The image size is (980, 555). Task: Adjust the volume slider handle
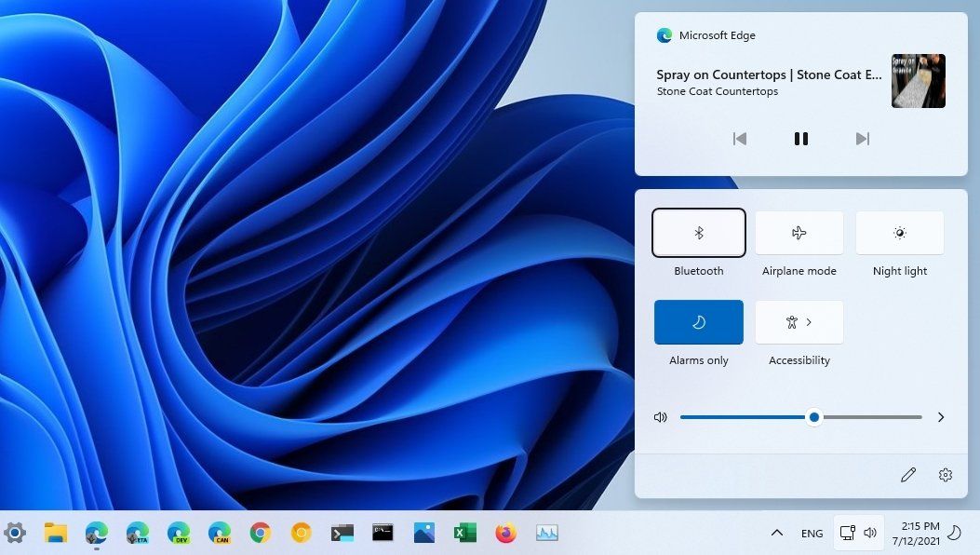(x=814, y=417)
